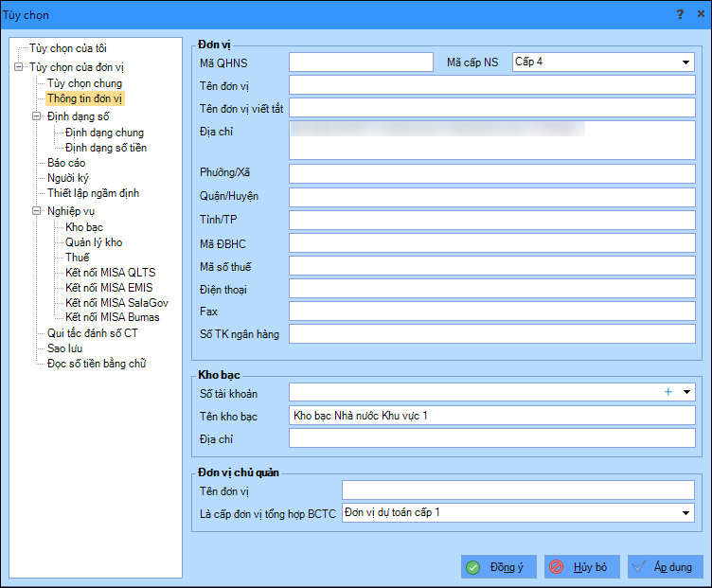Click the Mã QHNS input field

[x=361, y=62]
